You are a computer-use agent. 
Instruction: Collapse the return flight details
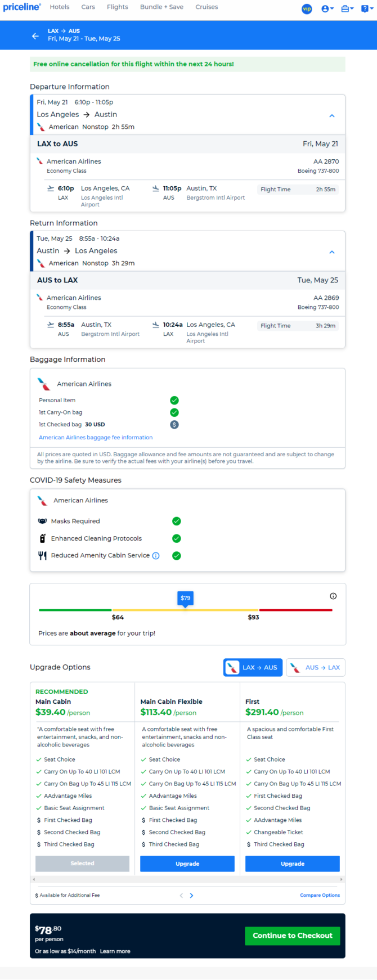(332, 251)
